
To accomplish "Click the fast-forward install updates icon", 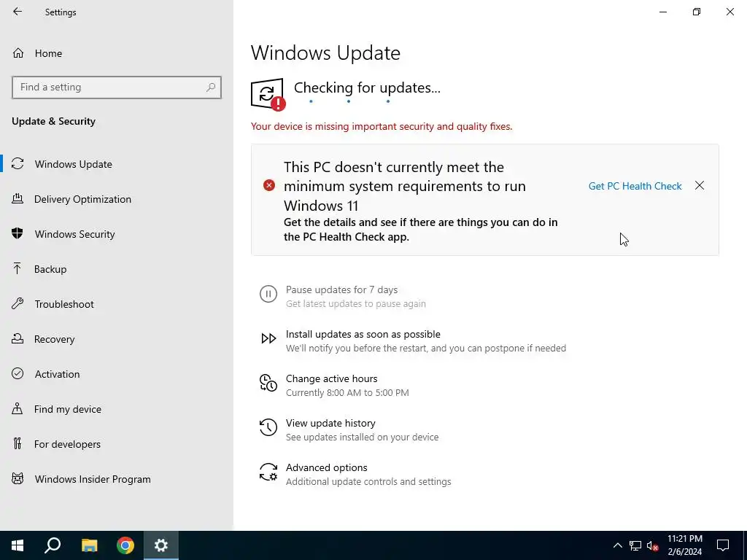I will point(268,338).
